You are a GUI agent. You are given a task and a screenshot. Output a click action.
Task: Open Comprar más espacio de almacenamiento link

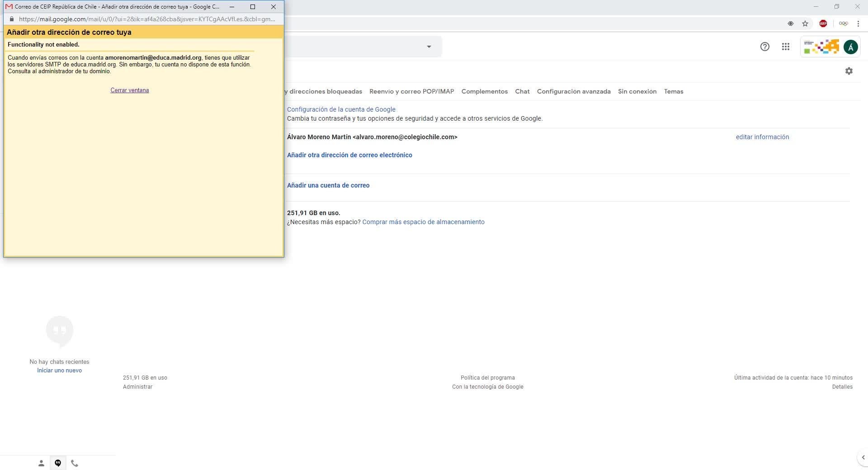pyautogui.click(x=423, y=222)
